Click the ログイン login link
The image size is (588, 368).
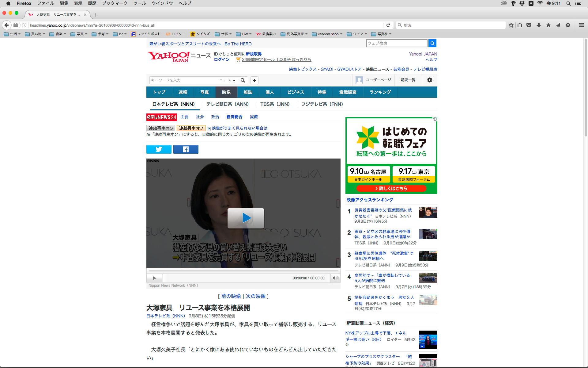click(221, 59)
